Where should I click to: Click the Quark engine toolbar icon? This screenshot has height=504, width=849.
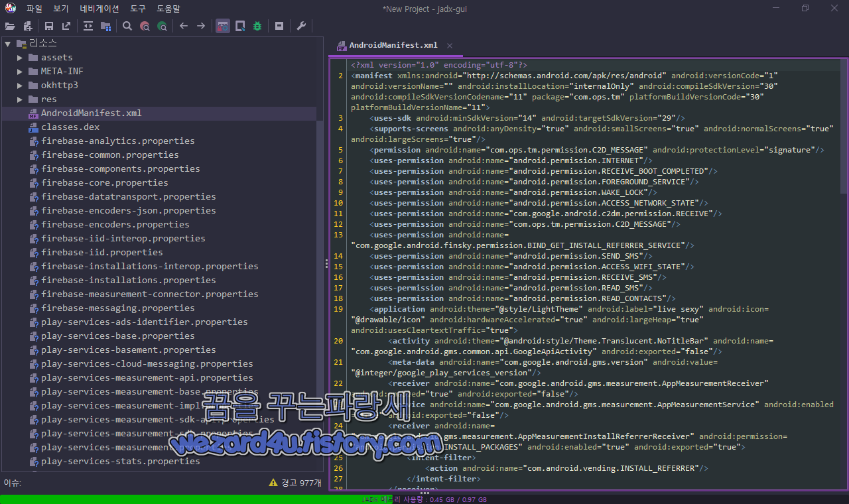pos(240,26)
